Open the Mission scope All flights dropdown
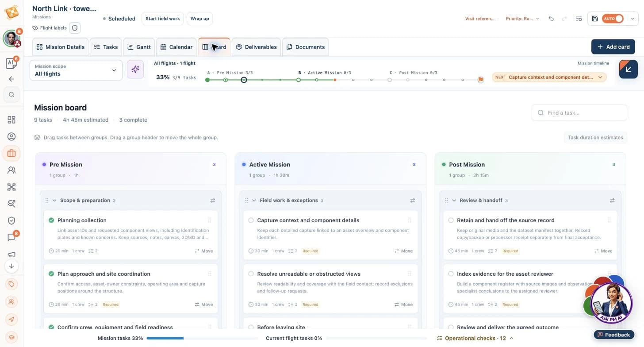 [x=76, y=70]
